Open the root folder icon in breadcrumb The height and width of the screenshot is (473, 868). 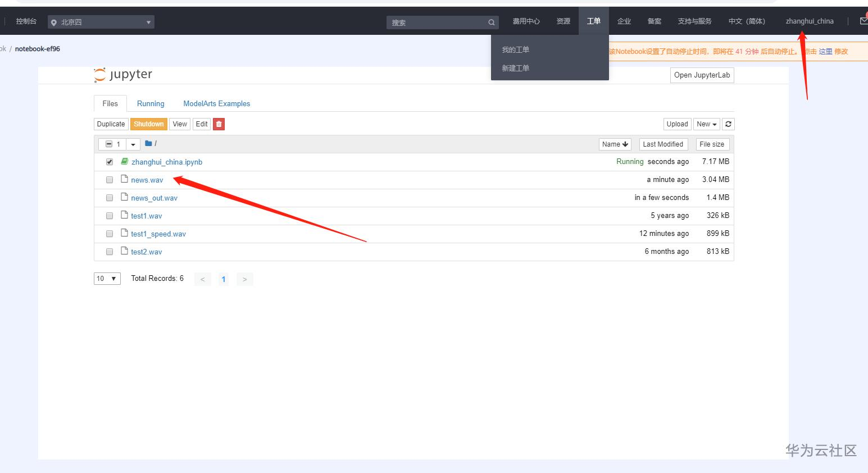pos(149,144)
